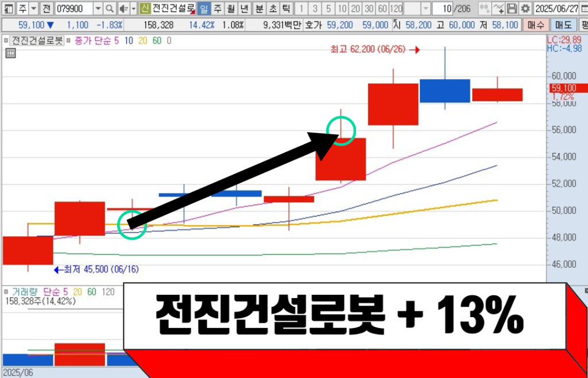Open the blank interval dropdown after 120
The height and width of the screenshot is (378, 588).
coord(425,8)
